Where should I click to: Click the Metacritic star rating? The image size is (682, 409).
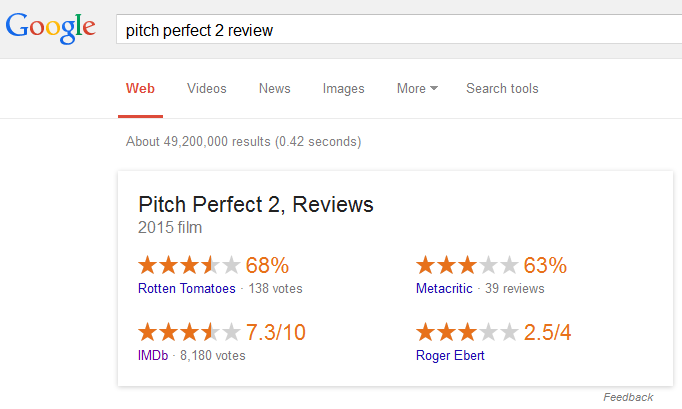click(x=467, y=266)
